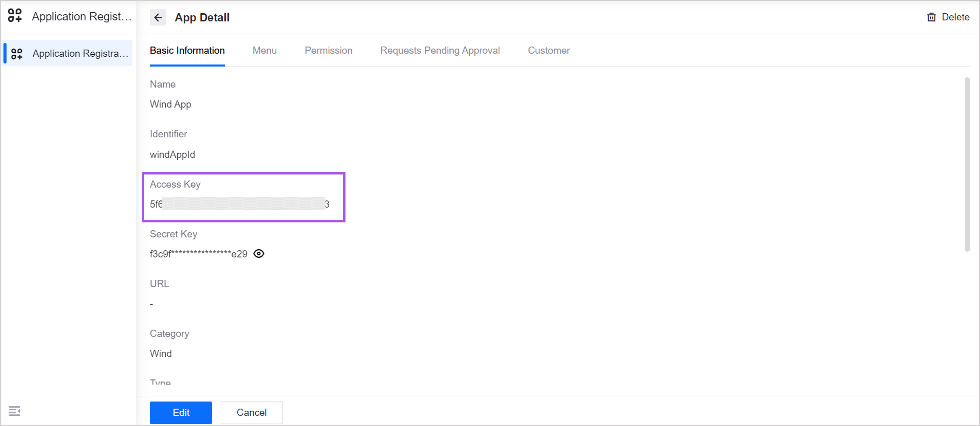Click the Wind App name value
Viewport: 980px width, 426px height.
(171, 104)
